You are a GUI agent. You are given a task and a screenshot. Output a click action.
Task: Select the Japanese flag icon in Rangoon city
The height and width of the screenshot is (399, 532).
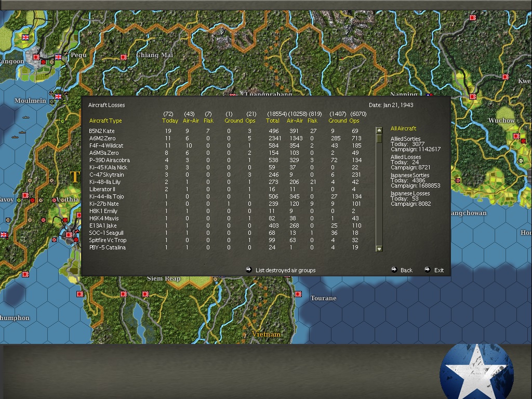(36, 57)
